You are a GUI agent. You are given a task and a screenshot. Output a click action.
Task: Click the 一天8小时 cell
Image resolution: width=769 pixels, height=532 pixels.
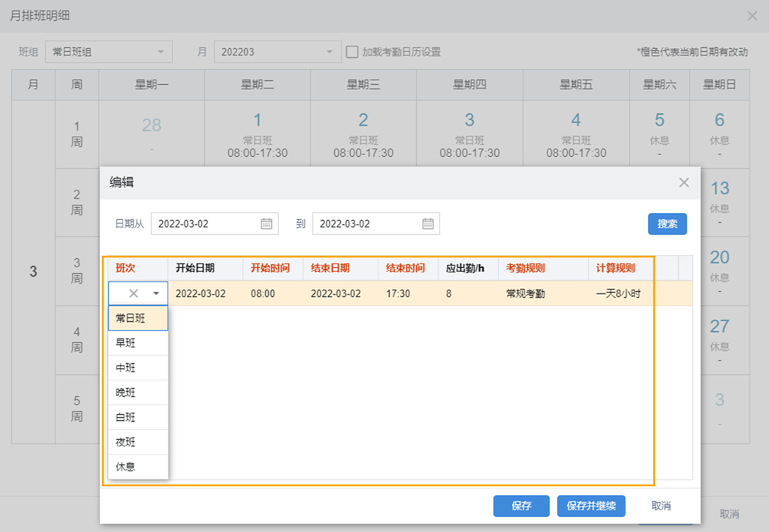(x=619, y=294)
